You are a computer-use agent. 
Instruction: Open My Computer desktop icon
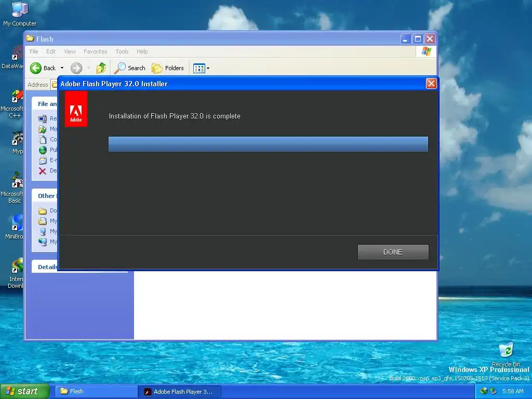20,14
